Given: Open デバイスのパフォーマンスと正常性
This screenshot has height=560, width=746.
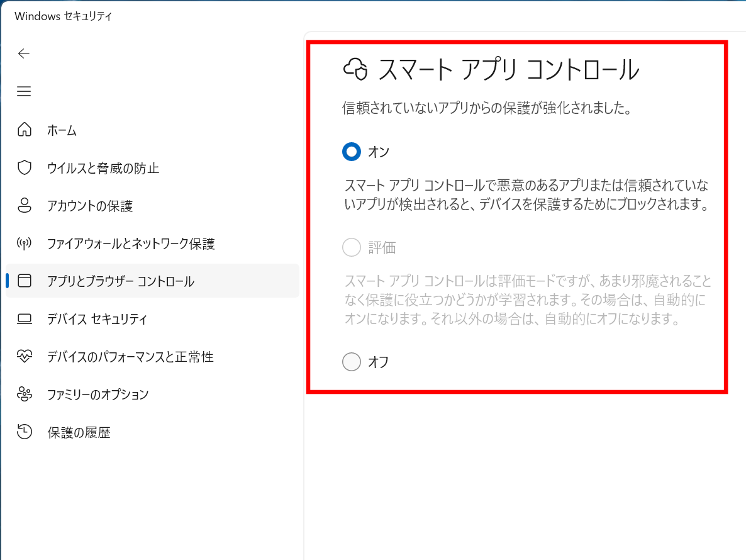Looking at the screenshot, I should [152, 356].
